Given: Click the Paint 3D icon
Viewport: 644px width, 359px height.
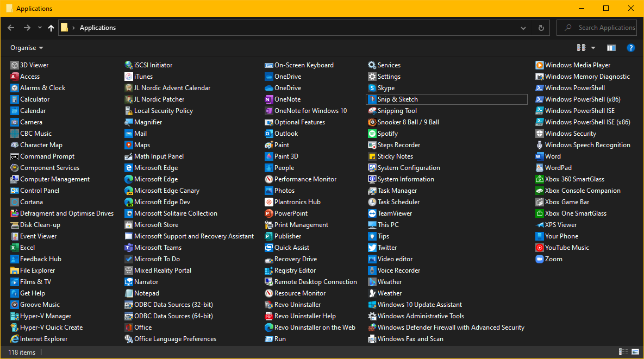Looking at the screenshot, I should tap(268, 156).
